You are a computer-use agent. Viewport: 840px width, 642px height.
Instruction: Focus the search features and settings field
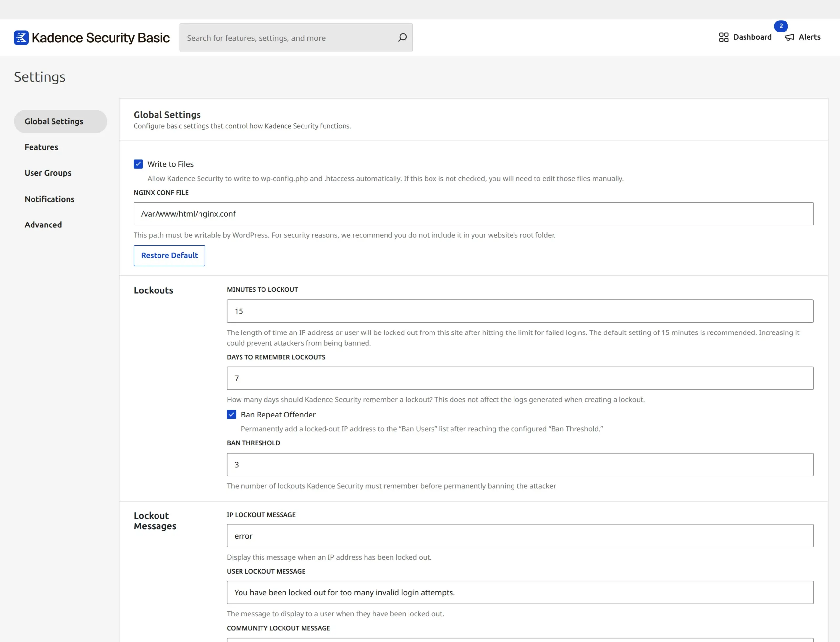click(296, 37)
